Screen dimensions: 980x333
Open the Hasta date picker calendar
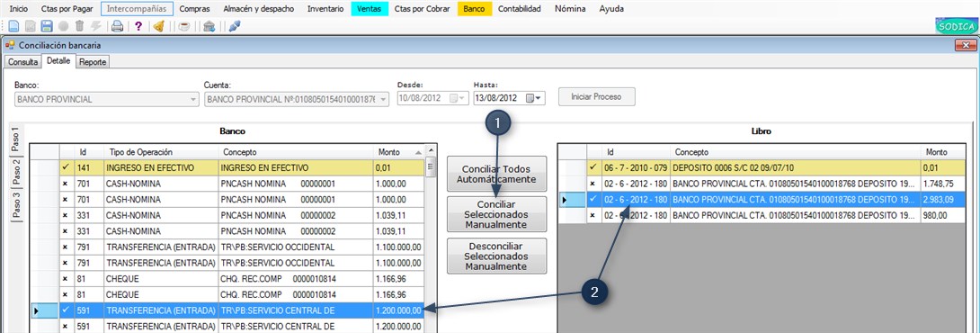click(534, 98)
